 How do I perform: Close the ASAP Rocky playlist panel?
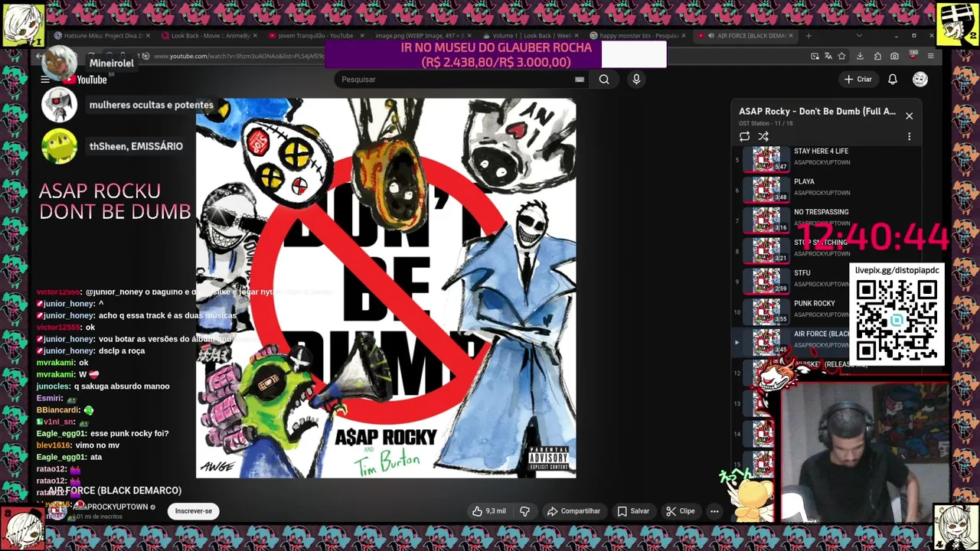(909, 116)
